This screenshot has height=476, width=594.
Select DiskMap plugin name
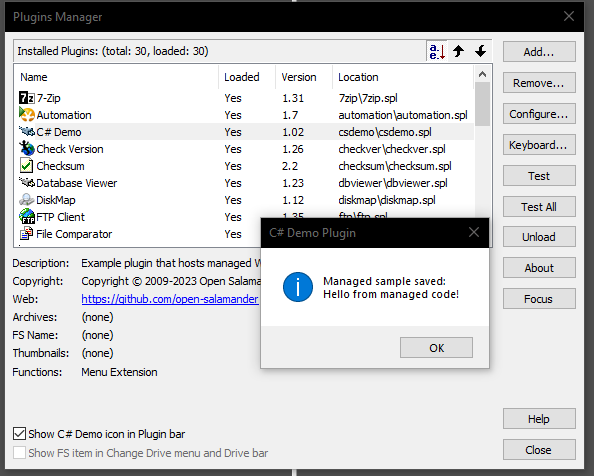[x=56, y=200]
